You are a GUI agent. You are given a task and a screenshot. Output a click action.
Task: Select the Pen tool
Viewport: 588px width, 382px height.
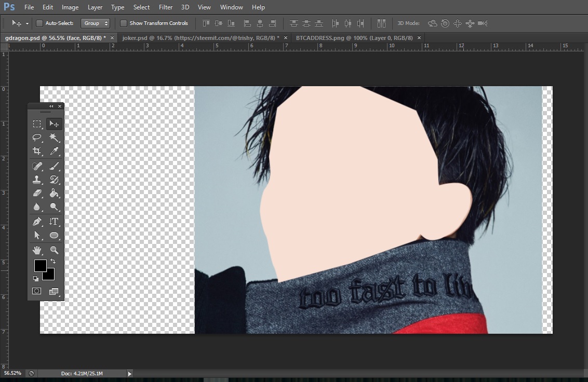[x=37, y=222]
